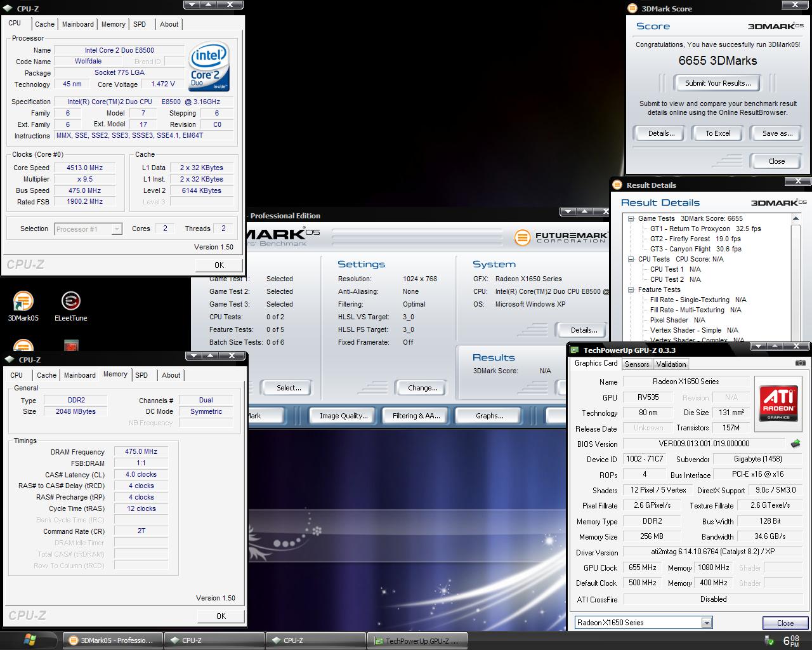Screen dimensions: 812x650
Task: Click the GPU-Z BIOS Version field
Action: point(704,444)
